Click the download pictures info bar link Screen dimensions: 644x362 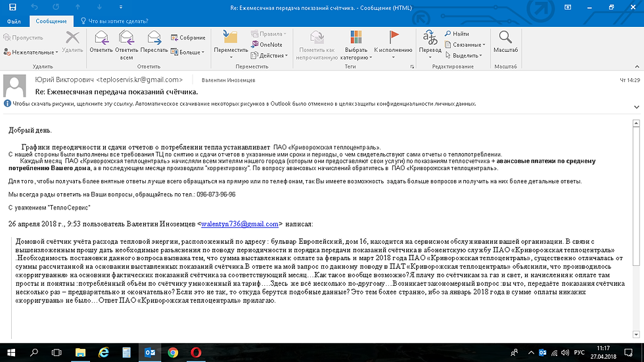pos(244,104)
